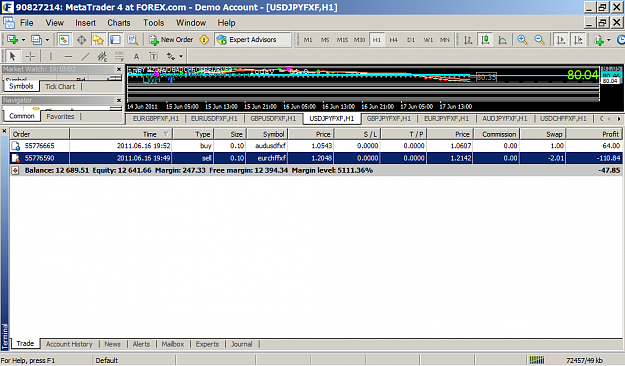Zoom out on the chart
Screen dimensions: 625x366
point(539,40)
